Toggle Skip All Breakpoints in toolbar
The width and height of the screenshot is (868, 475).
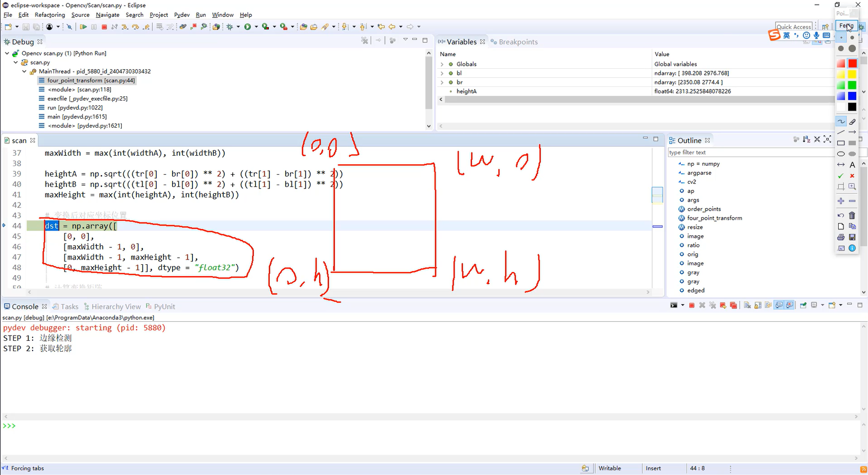point(69,27)
